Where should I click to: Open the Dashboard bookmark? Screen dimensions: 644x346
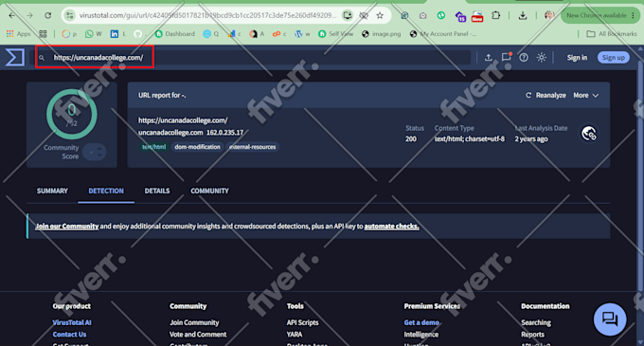click(x=175, y=34)
